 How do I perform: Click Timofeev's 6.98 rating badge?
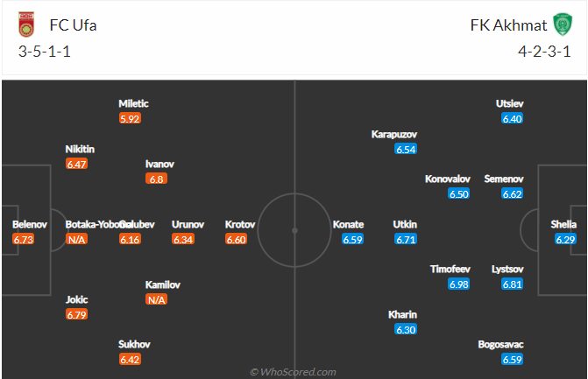click(x=459, y=284)
